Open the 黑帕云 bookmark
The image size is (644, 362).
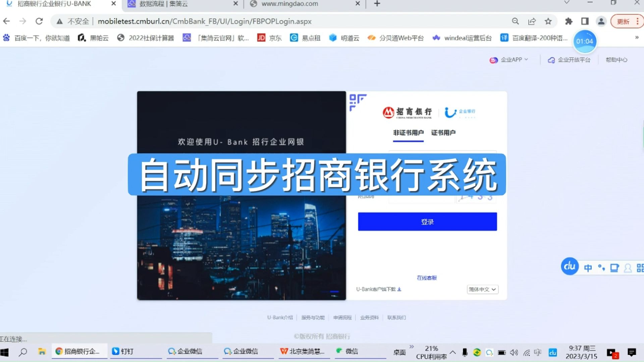[x=93, y=38]
